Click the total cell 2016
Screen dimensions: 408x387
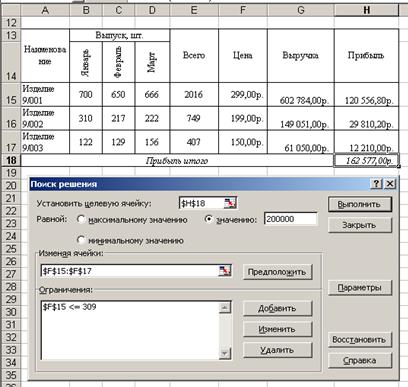[x=194, y=95]
